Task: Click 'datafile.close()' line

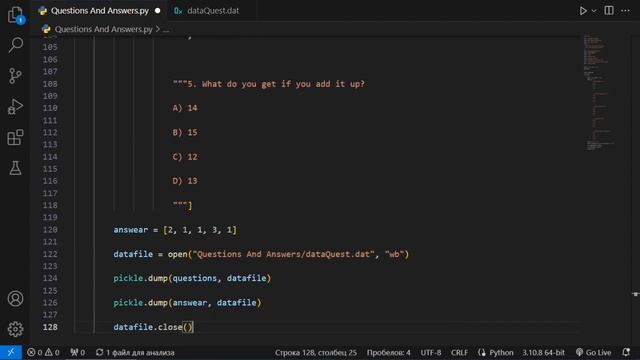Action: coord(153,327)
